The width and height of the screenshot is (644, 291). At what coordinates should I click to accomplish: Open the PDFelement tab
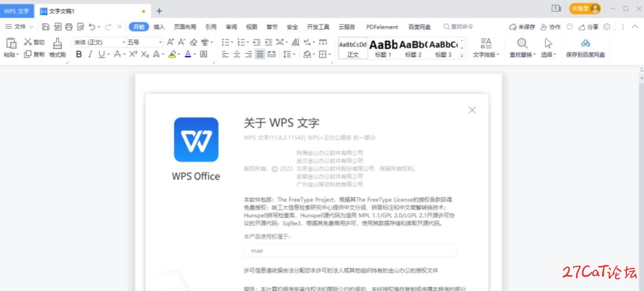382,27
